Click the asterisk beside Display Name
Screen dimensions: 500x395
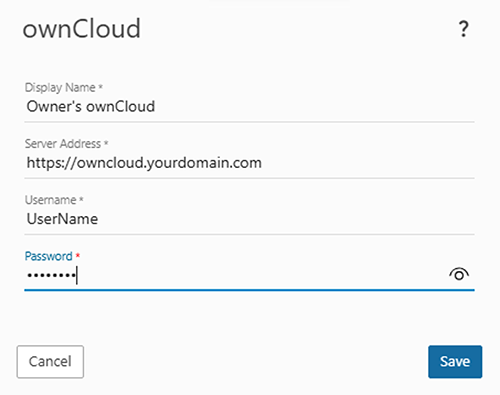pos(100,87)
